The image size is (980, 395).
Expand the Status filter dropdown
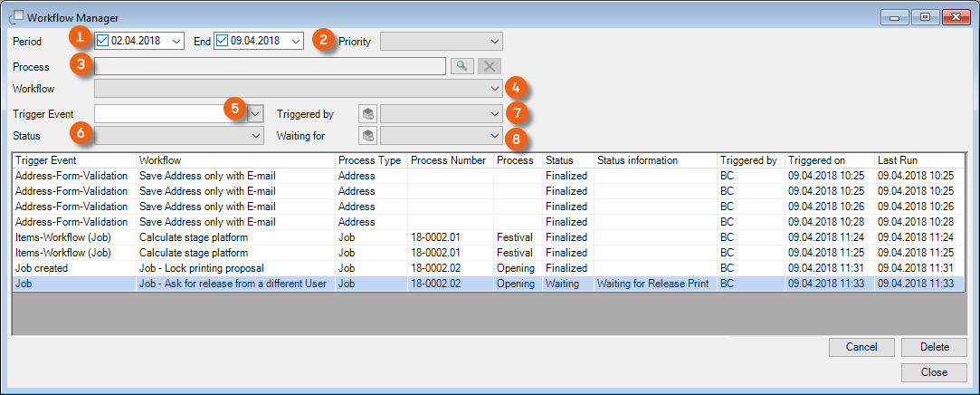coord(255,135)
